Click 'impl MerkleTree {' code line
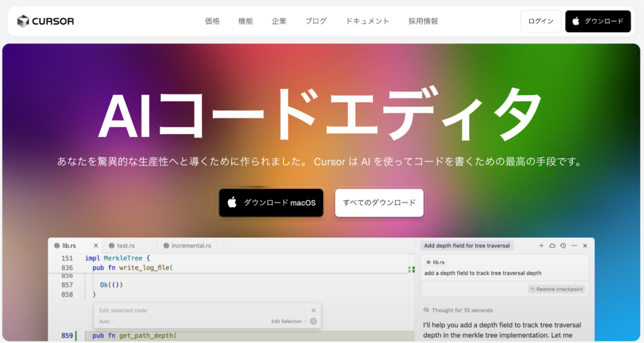This screenshot has height=343, width=644. [x=118, y=259]
